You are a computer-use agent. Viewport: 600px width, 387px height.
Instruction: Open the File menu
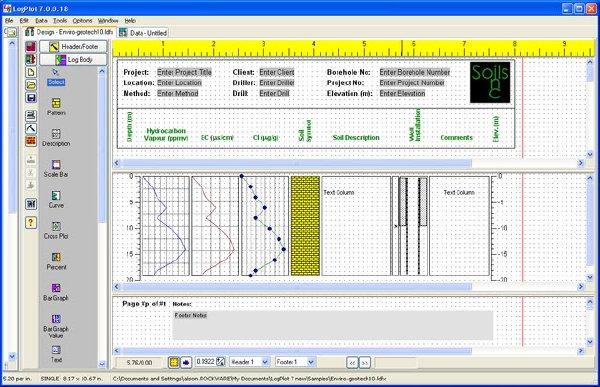point(9,21)
